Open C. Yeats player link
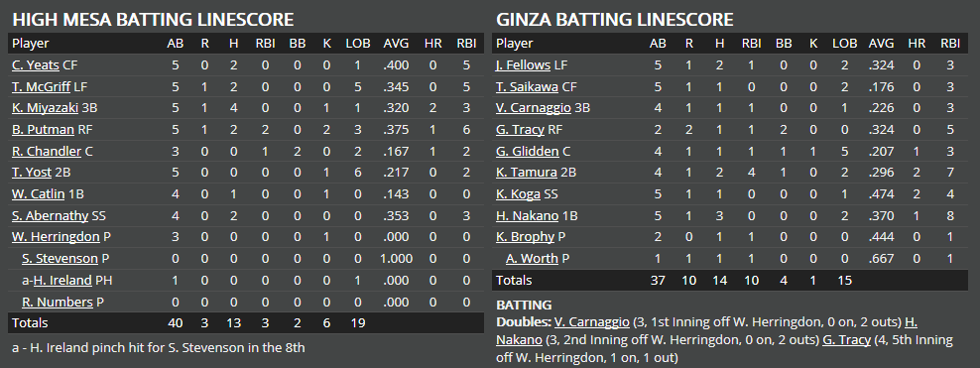This screenshot has width=980, height=368. click(35, 65)
